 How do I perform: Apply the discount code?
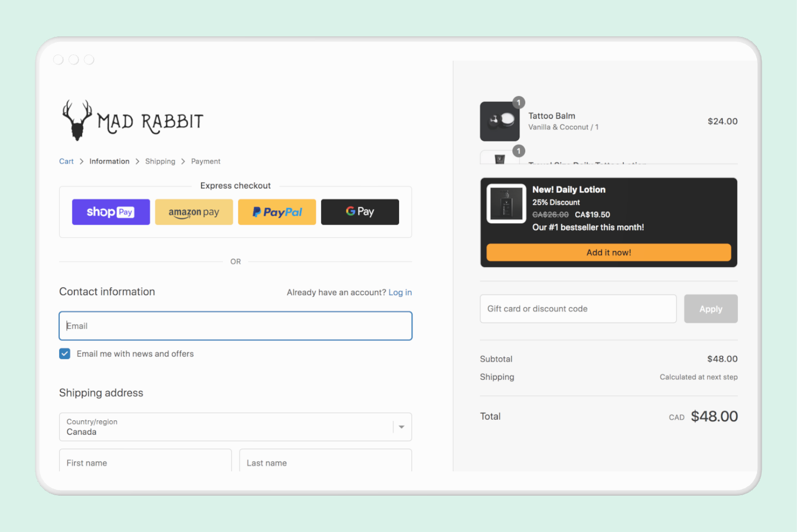pyautogui.click(x=711, y=309)
